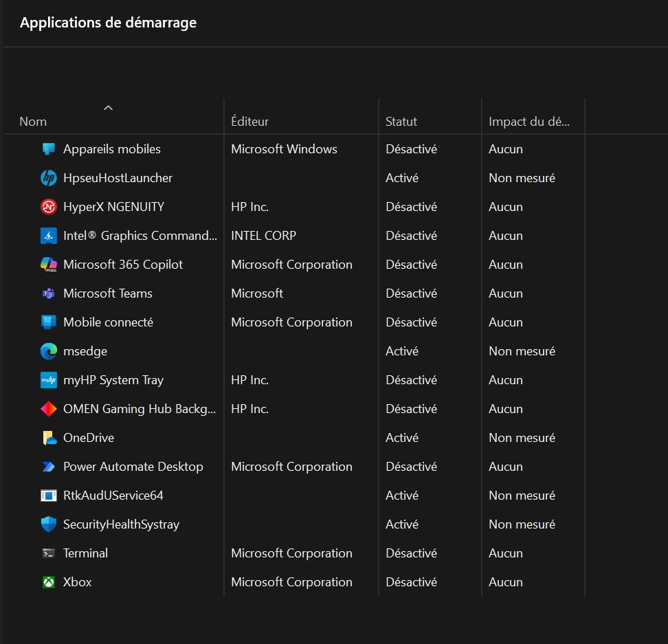Select the Mobile connecté entry
The height and width of the screenshot is (644, 668).
[x=108, y=322]
